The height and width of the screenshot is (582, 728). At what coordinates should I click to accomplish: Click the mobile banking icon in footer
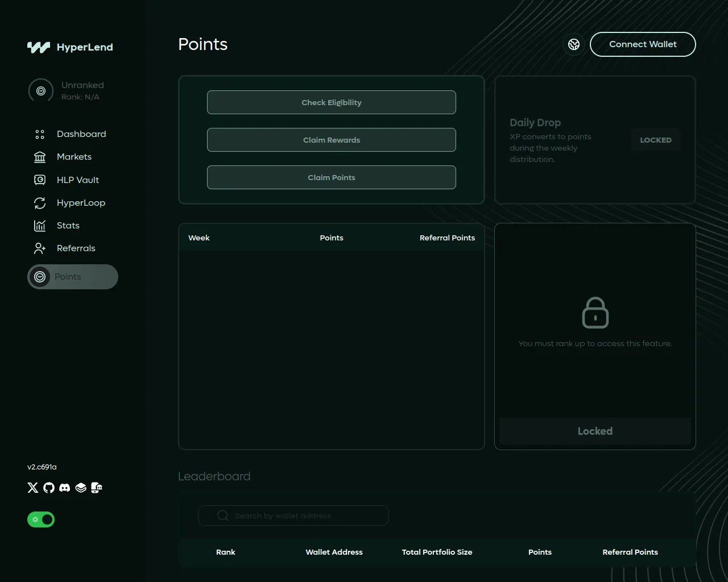(97, 488)
